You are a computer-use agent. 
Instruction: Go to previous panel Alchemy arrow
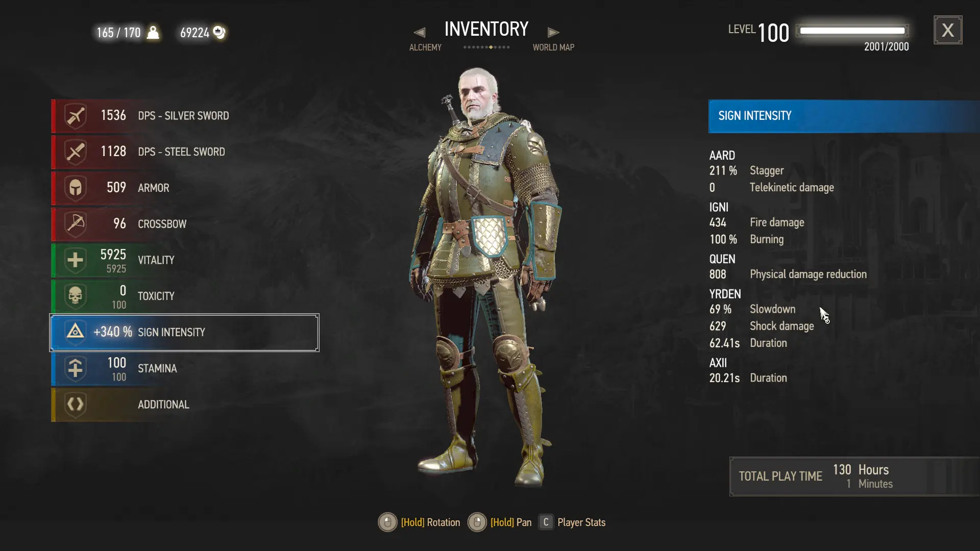click(420, 33)
